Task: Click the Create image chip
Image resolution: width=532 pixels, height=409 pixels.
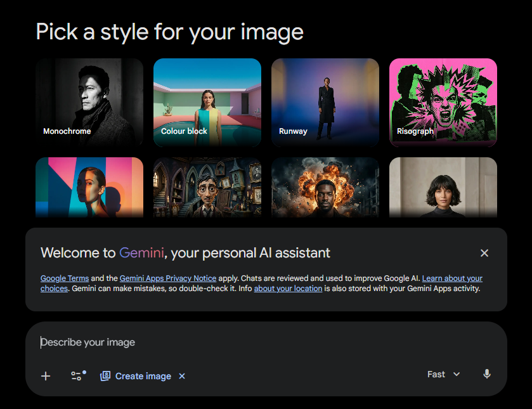Action: [136, 376]
